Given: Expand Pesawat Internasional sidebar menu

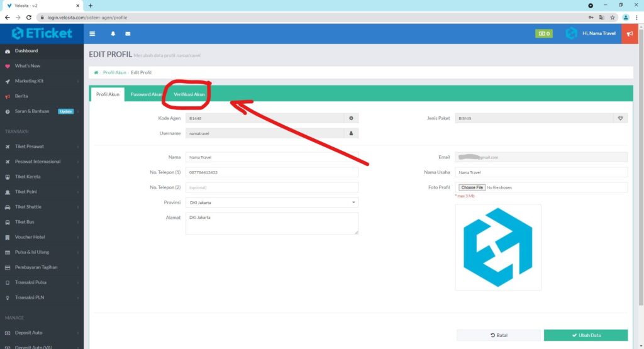Looking at the screenshot, I should pyautogui.click(x=42, y=162).
